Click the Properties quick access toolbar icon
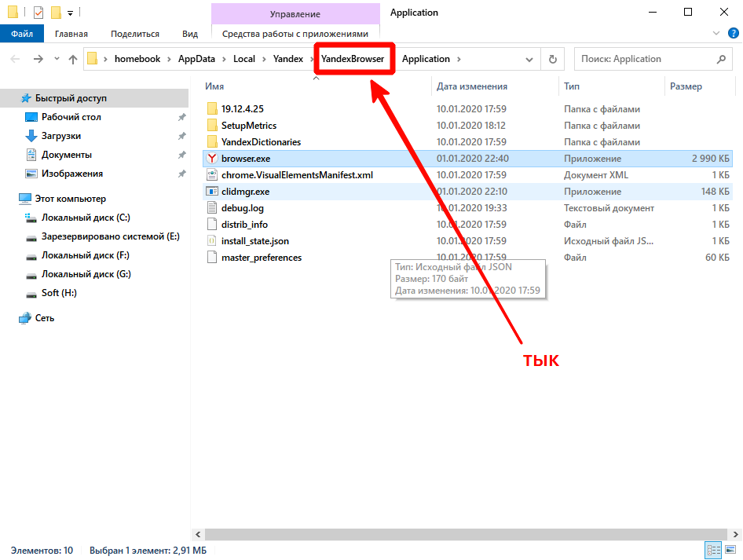This screenshot has width=743, height=560. (38, 13)
